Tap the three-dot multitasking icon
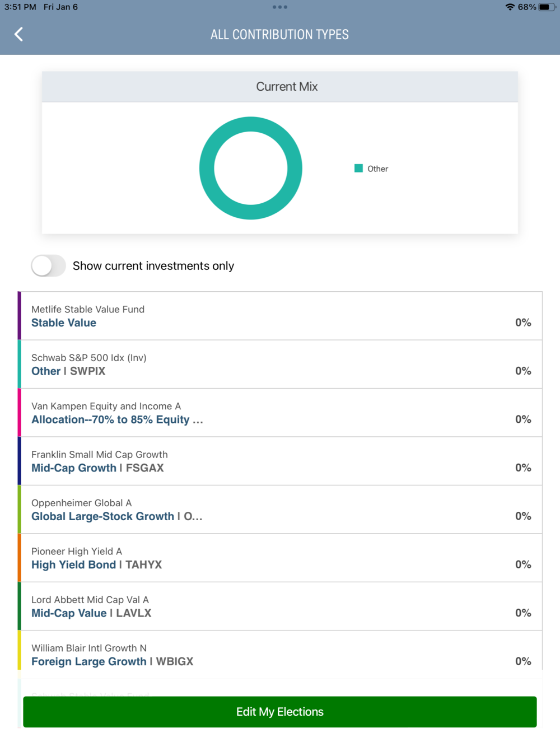 pos(279,7)
